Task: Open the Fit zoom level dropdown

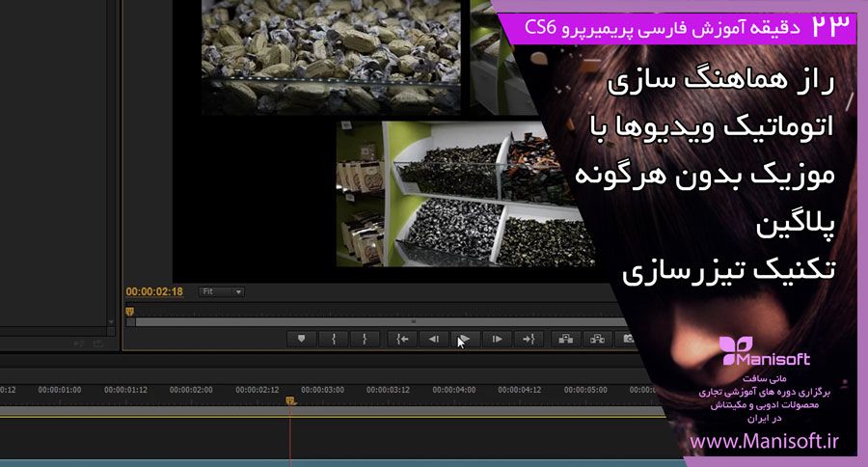Action: (x=222, y=292)
